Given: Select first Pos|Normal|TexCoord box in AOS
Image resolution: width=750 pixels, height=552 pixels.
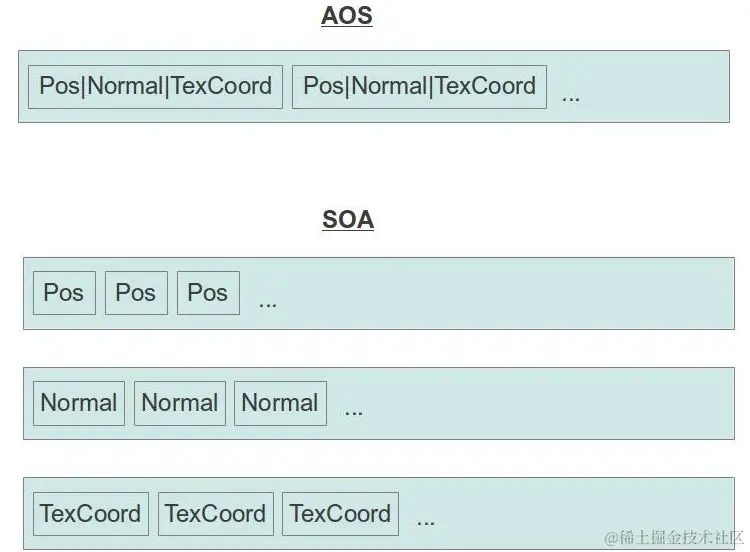Looking at the screenshot, I should click(x=155, y=87).
